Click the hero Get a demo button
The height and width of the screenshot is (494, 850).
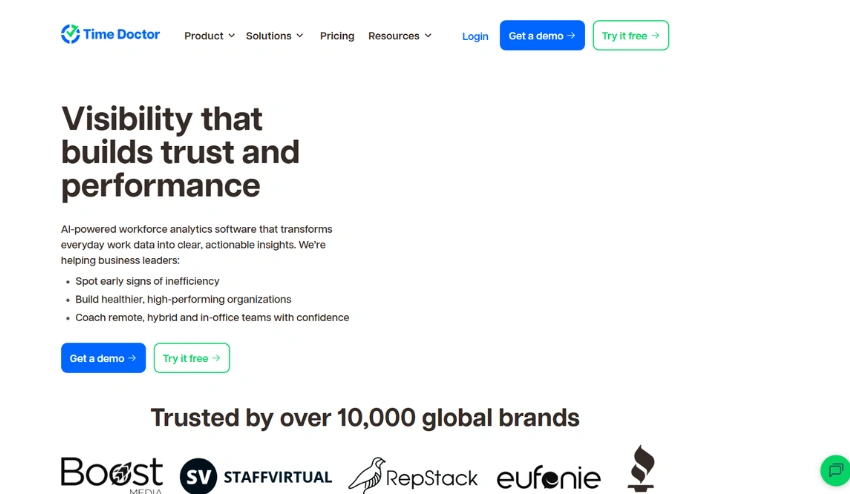point(103,358)
